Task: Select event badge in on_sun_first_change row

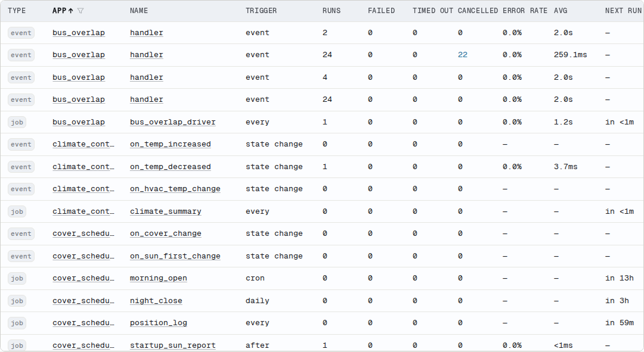Action: [x=21, y=257]
